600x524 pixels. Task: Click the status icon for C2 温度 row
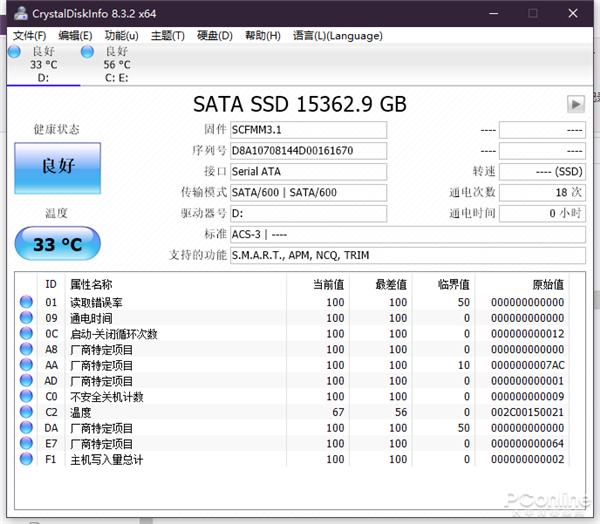[x=26, y=412]
